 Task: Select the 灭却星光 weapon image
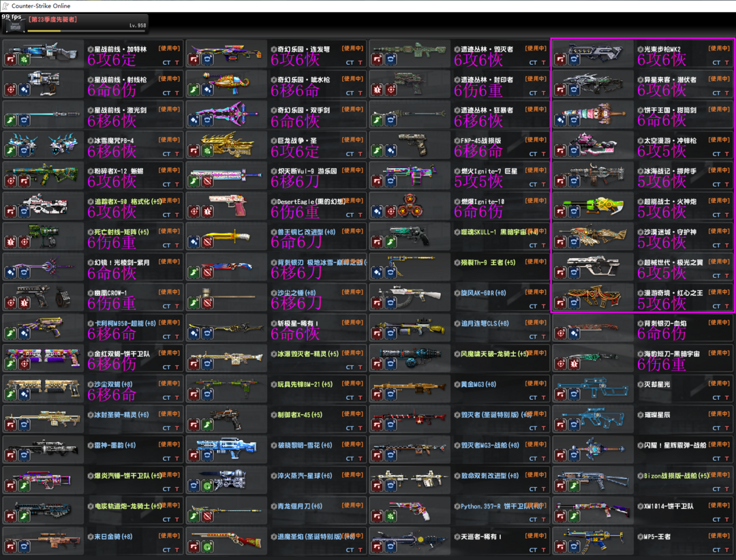tap(594, 389)
